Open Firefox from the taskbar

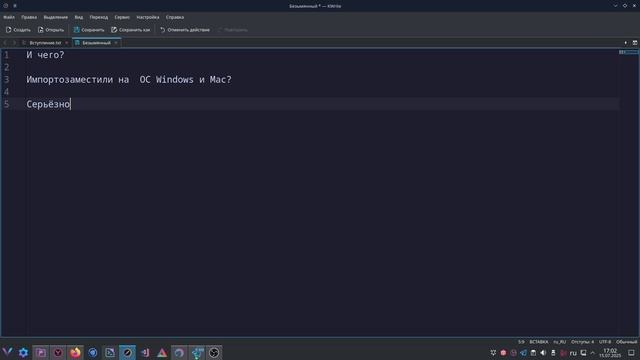pos(75,353)
